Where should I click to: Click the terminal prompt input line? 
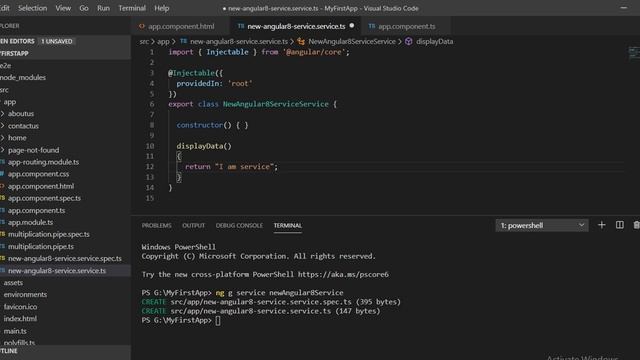pos(181,320)
